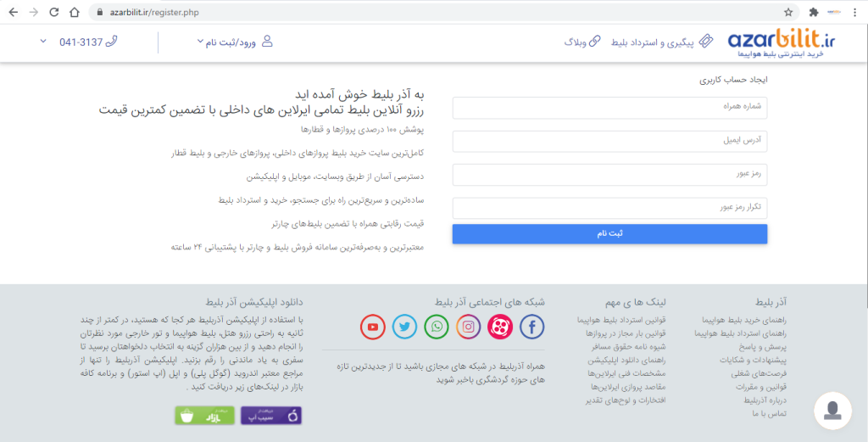Click the YouTube icon
This screenshot has height=442, width=868.
(373, 327)
